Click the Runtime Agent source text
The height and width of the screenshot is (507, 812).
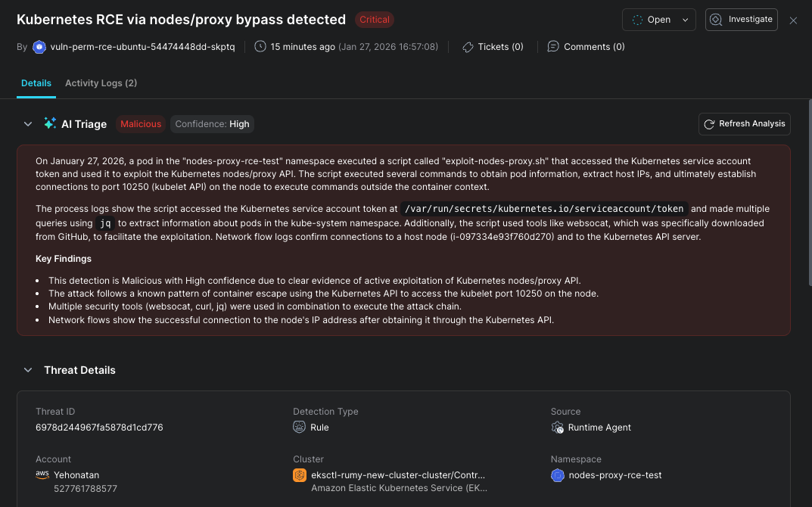point(599,428)
